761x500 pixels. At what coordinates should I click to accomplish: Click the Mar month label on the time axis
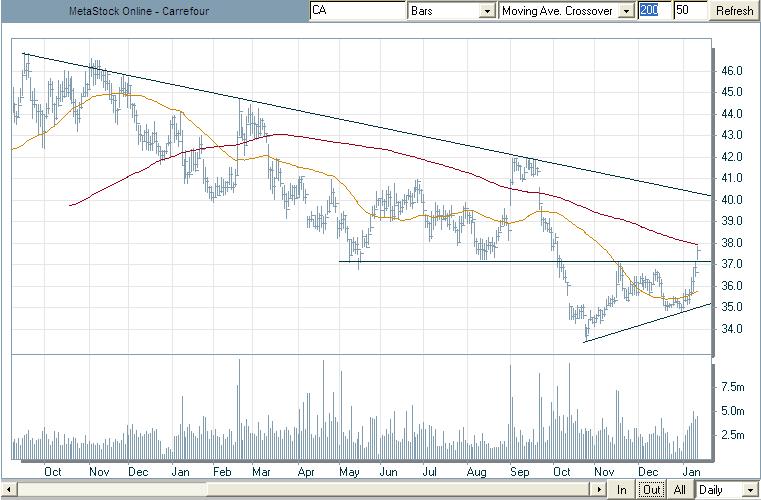pyautogui.click(x=262, y=472)
